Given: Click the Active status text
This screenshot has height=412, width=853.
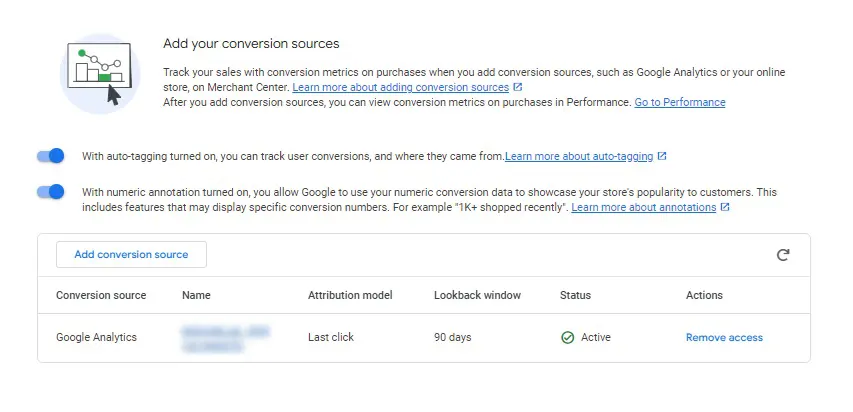Looking at the screenshot, I should [596, 337].
